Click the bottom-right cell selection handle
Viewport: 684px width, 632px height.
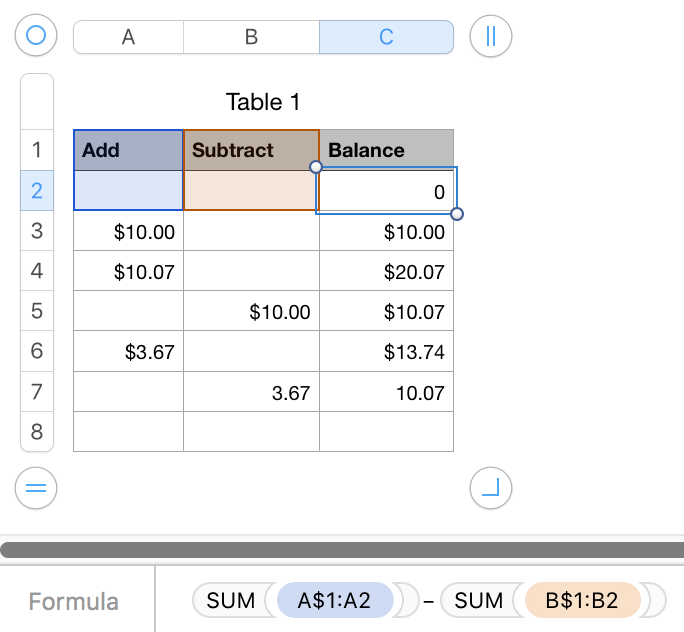point(457,213)
